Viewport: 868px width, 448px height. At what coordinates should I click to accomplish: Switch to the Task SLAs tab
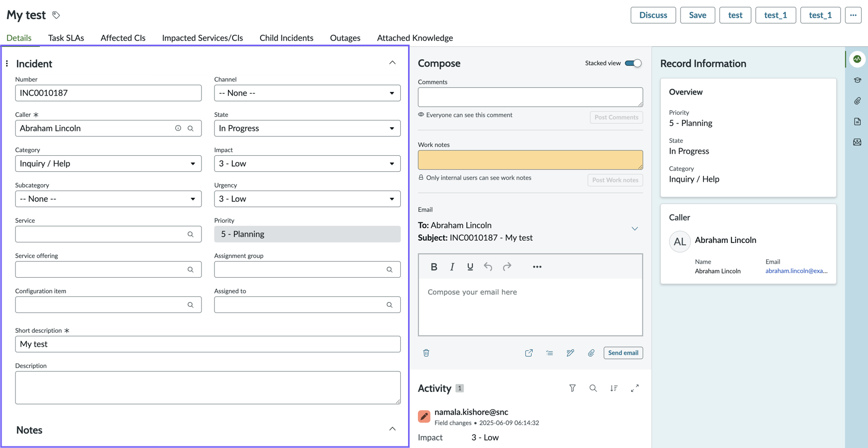66,38
